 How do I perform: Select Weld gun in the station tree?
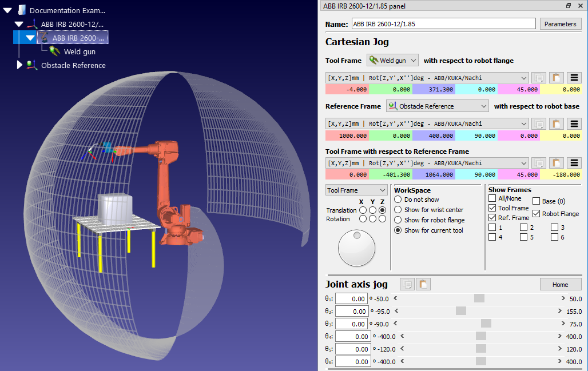(x=79, y=51)
